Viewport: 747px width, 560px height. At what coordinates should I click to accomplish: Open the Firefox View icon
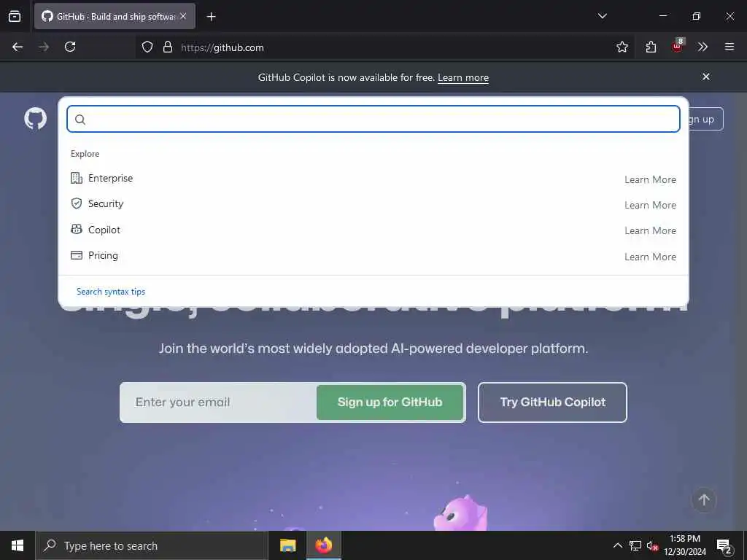(x=15, y=16)
